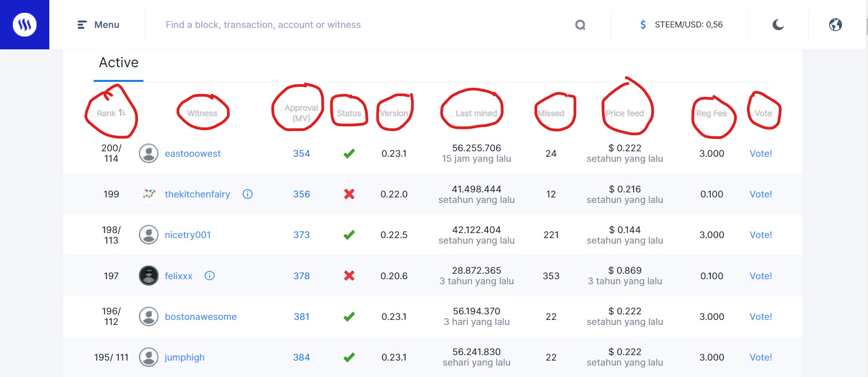Open the globe language selector
The width and height of the screenshot is (868, 377).
836,25
